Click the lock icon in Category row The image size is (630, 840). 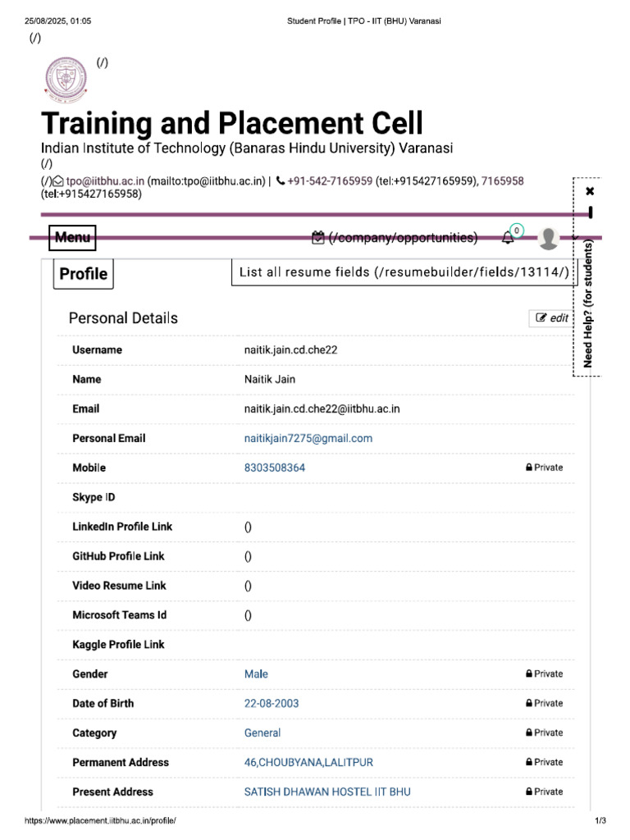coord(529,733)
